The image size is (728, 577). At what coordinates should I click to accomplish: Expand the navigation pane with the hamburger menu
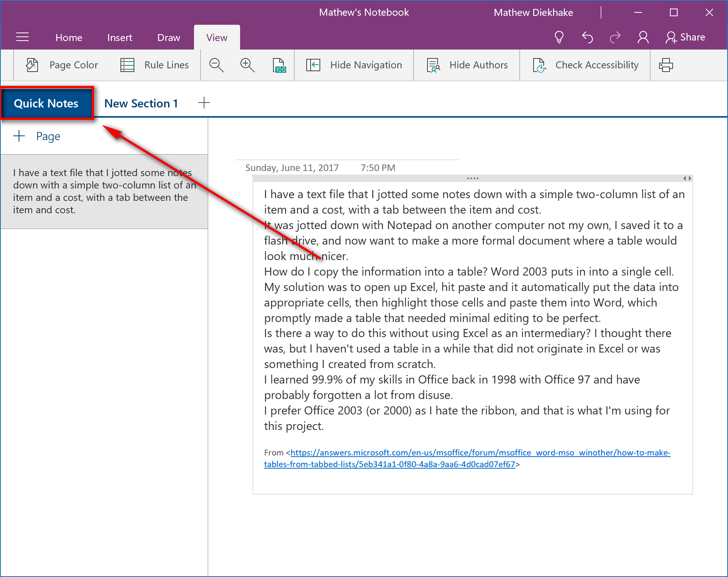22,37
